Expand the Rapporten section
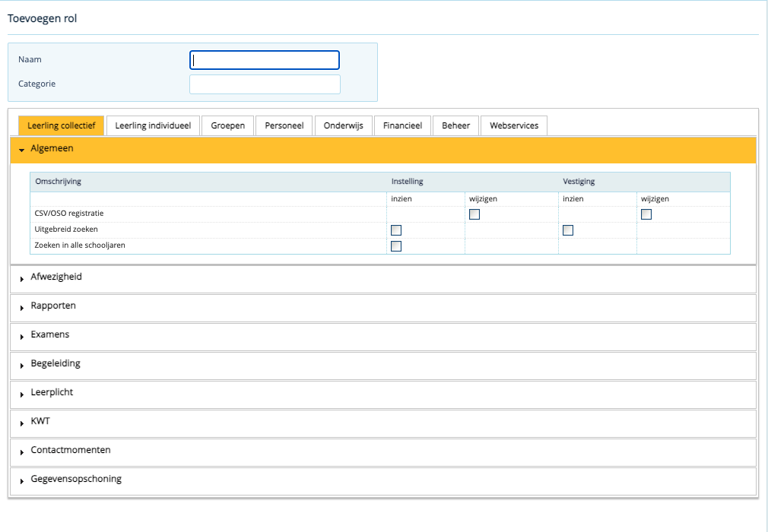 (383, 309)
